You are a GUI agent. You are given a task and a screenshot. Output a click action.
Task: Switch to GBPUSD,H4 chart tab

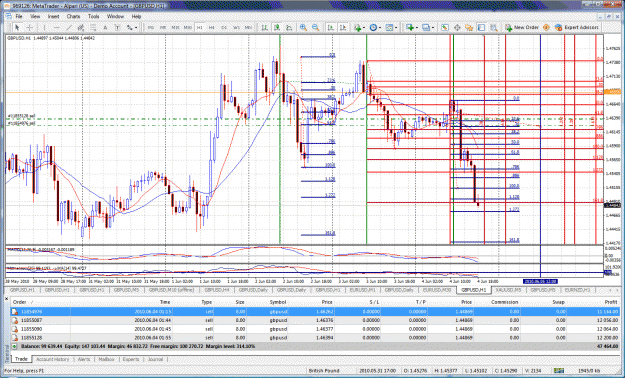click(216, 290)
